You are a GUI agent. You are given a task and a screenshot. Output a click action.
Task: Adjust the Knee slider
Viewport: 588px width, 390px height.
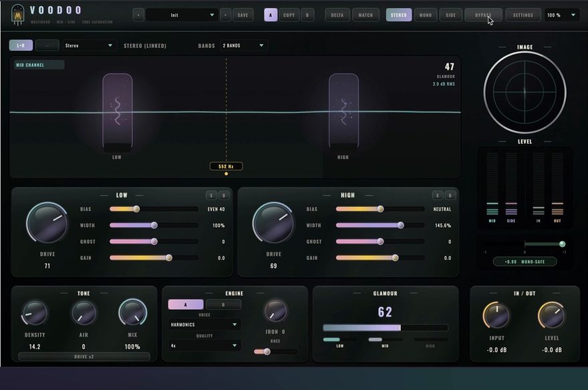(275, 351)
